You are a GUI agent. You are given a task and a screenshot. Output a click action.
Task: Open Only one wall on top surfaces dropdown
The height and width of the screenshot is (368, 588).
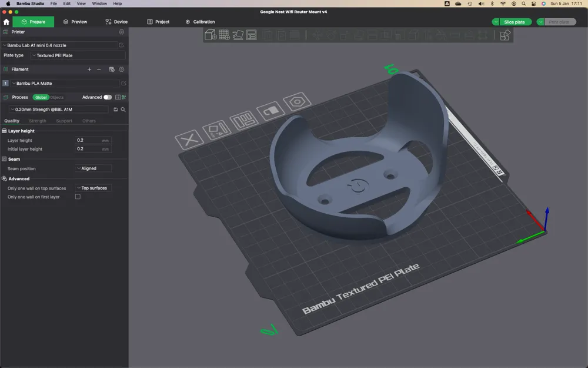coord(93,188)
